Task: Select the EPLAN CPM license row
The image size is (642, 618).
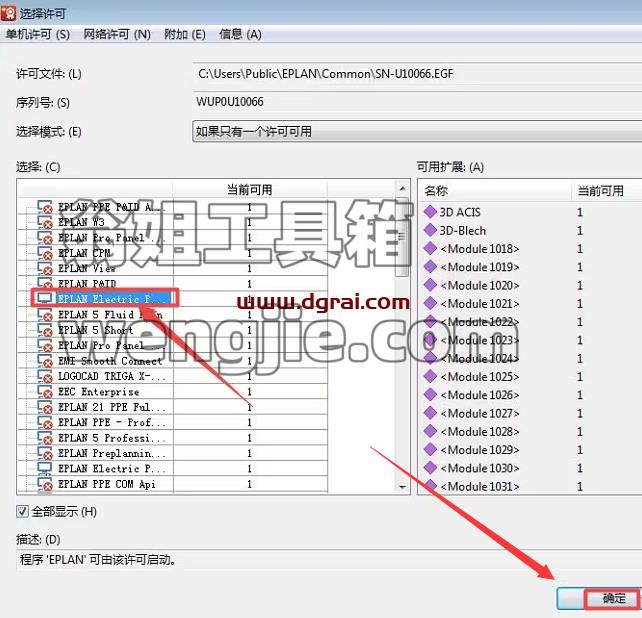Action: [172, 253]
